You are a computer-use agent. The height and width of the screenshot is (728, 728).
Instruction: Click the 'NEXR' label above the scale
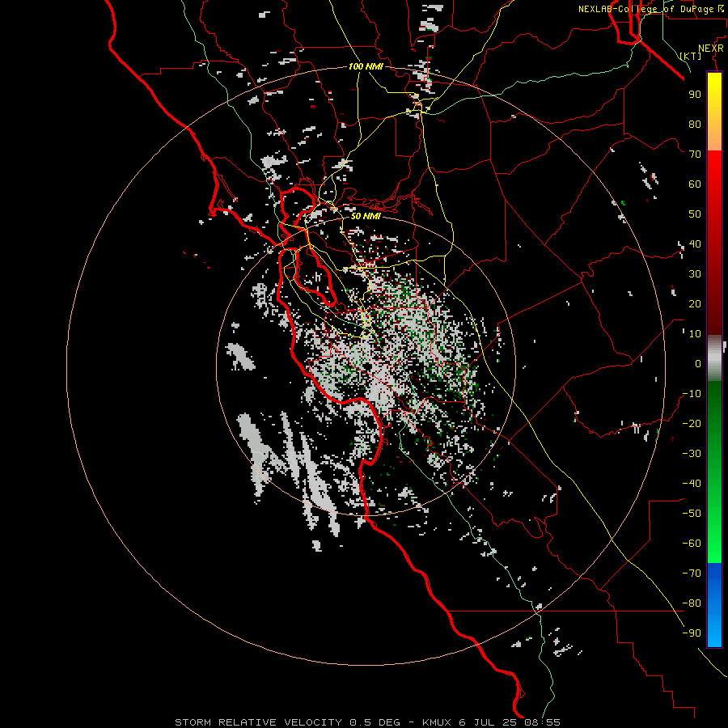tap(710, 49)
